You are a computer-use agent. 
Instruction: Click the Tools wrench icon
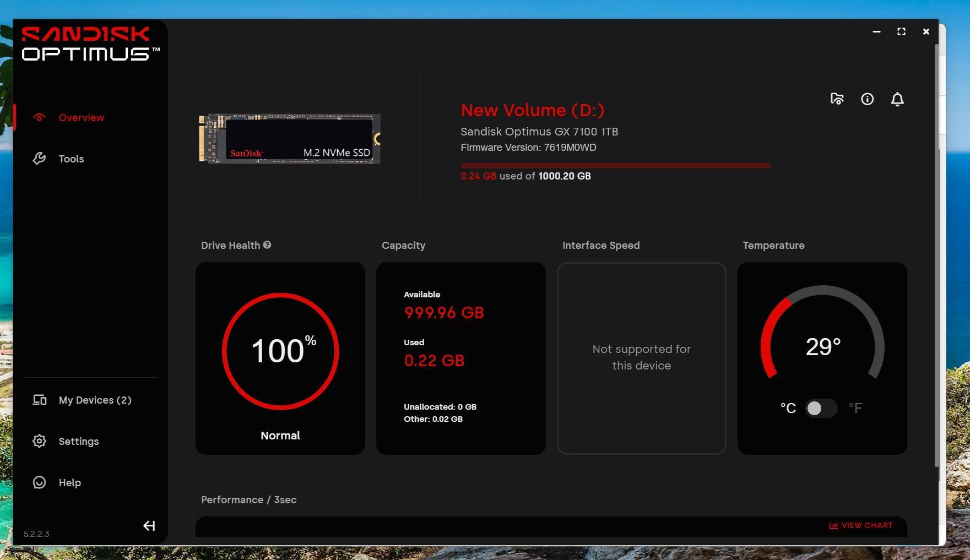(39, 159)
